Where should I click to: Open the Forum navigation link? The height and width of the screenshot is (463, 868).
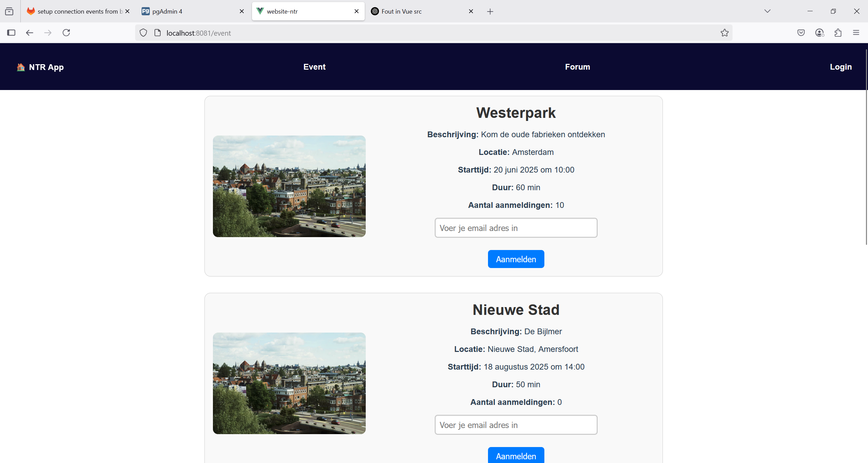[577, 67]
